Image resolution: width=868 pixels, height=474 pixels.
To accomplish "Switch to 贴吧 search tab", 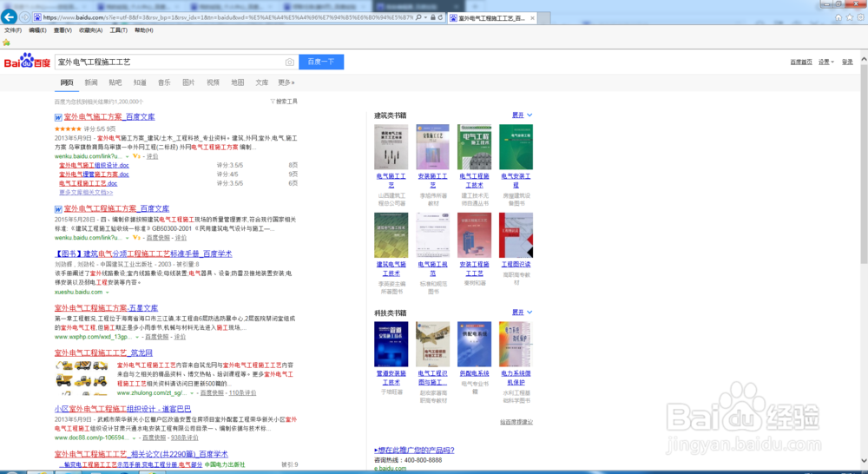I will click(115, 82).
